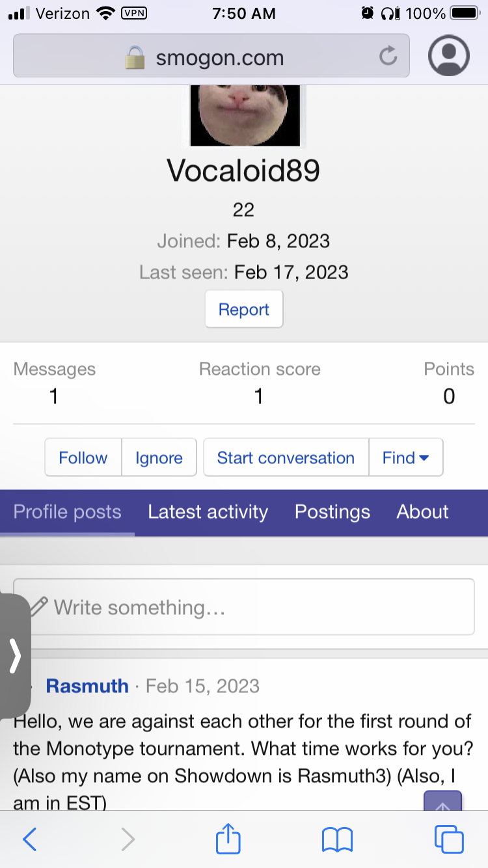
Task: Tap the Safari back arrow
Action: pos(30,839)
